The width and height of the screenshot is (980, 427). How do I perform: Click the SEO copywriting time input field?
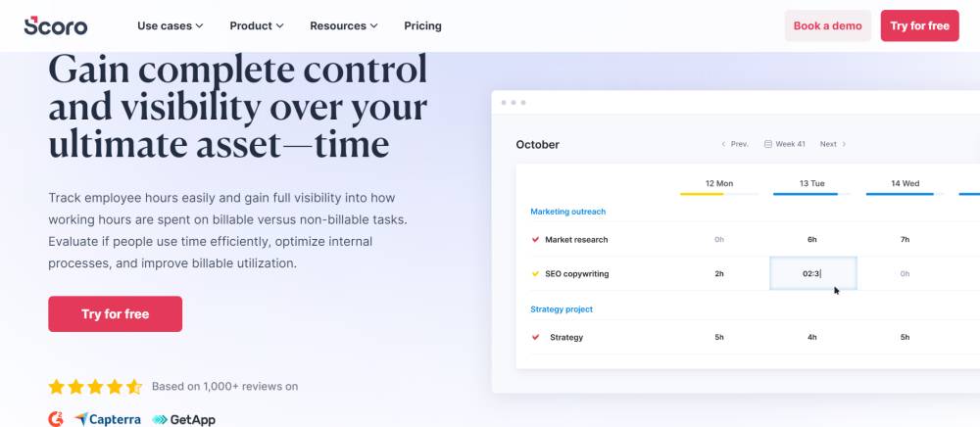pos(812,273)
